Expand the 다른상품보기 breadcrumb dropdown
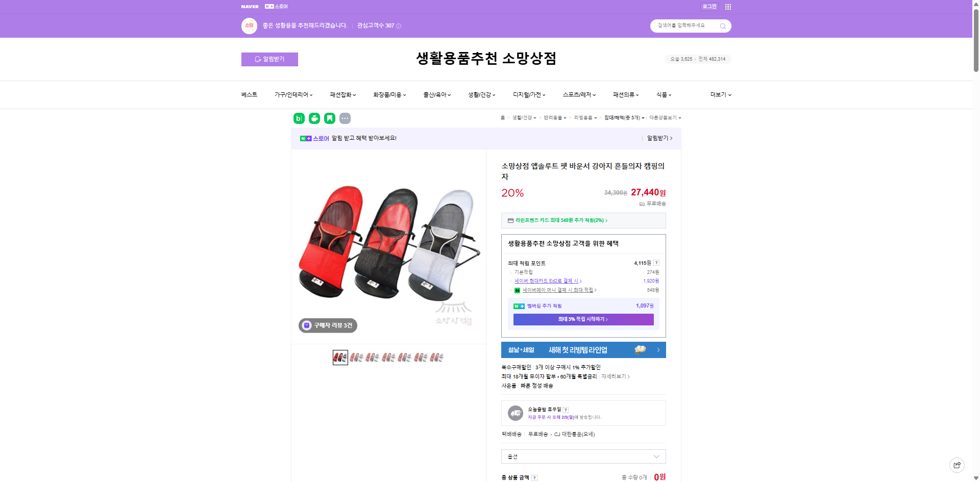Screen dimensions: 980x482 tap(664, 117)
